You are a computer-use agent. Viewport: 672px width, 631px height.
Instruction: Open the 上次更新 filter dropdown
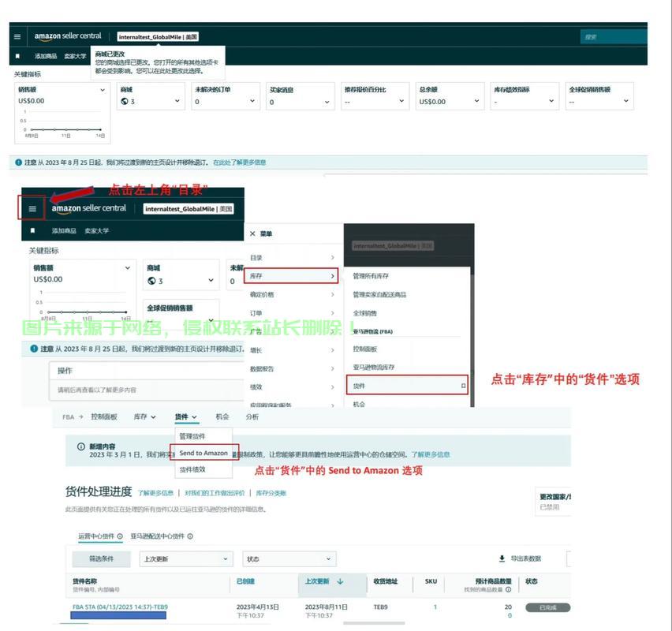[185, 558]
